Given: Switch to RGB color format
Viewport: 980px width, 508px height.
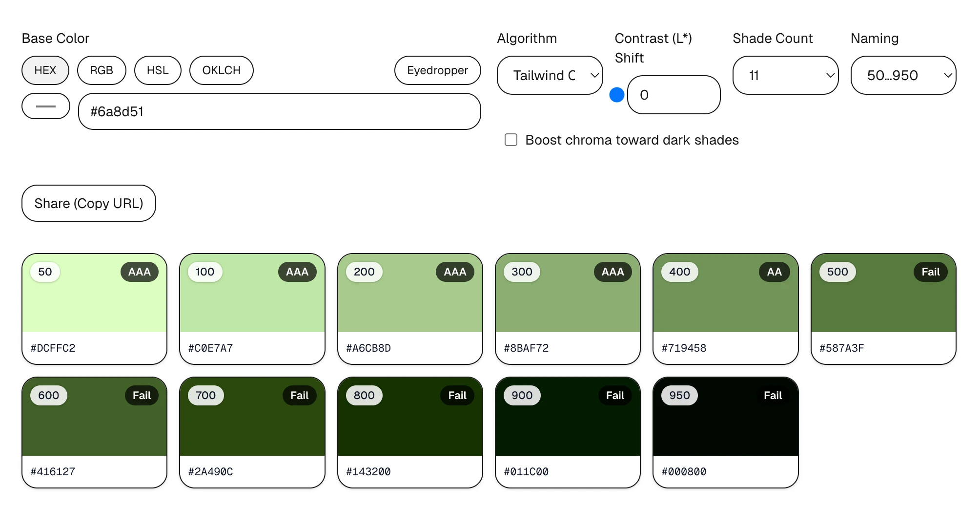Looking at the screenshot, I should 102,70.
